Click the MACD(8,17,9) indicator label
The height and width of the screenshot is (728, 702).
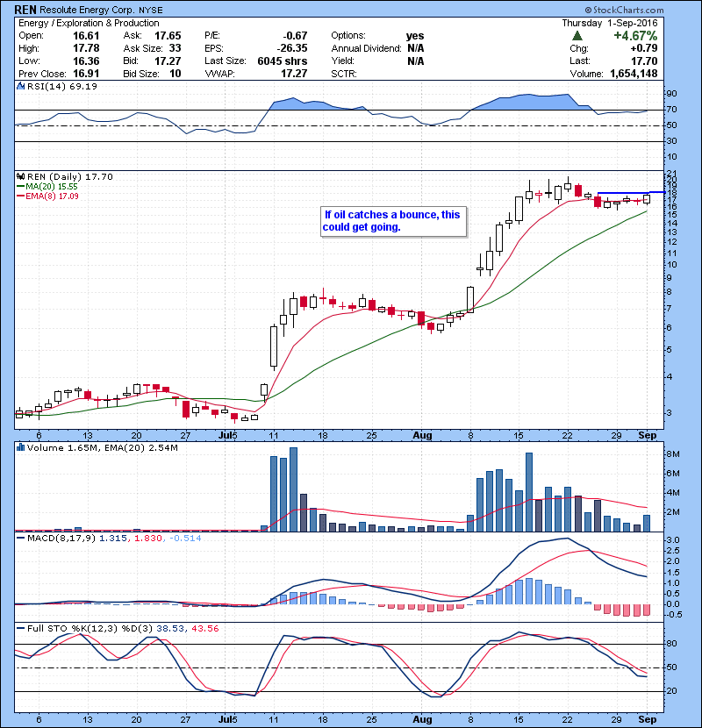(x=61, y=539)
